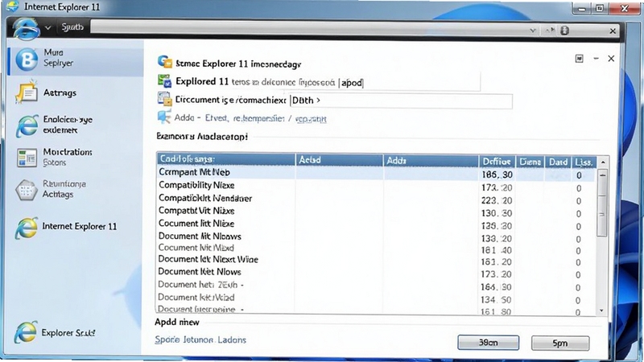Select the 'Cocument litt Nlexe' row
The image size is (644, 362).
pos(376,224)
